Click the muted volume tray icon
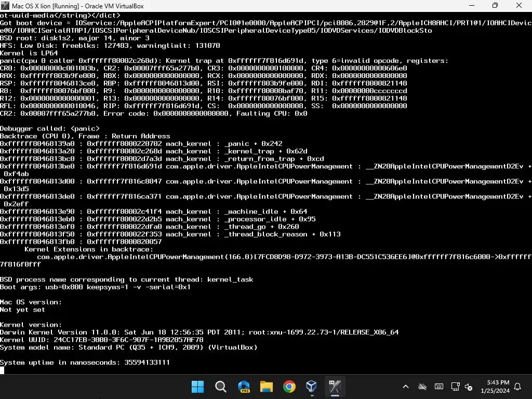 [x=469, y=387]
